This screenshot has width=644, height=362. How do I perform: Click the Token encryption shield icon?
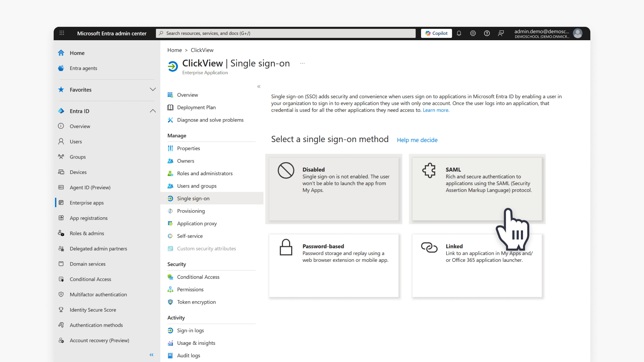coord(170,302)
